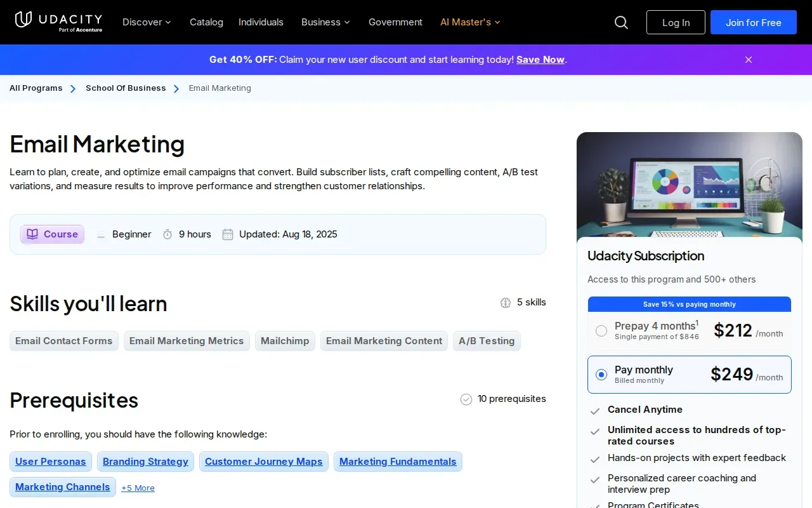Click the course hero image thumbnail

tap(690, 185)
